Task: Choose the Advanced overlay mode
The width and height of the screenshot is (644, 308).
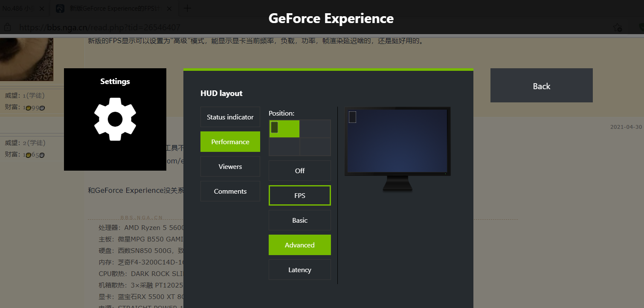Action: pyautogui.click(x=300, y=245)
